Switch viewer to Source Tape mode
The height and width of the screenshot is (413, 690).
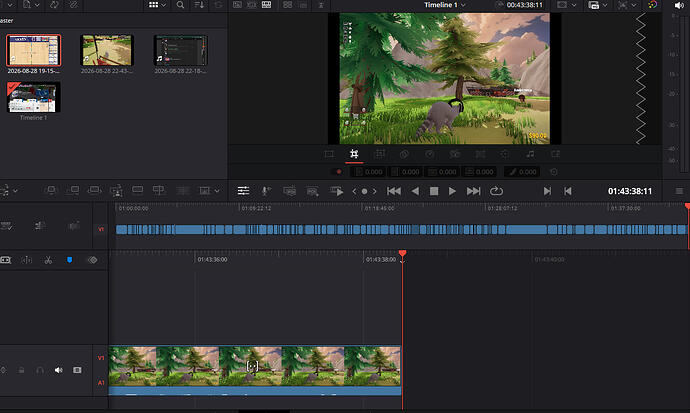pyautogui.click(x=252, y=5)
